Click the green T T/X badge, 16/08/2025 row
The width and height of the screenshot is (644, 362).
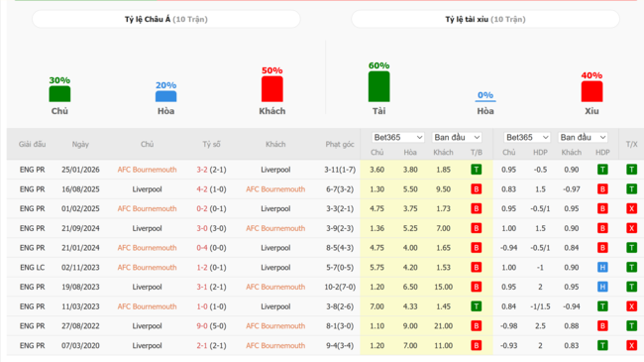pyautogui.click(x=631, y=189)
